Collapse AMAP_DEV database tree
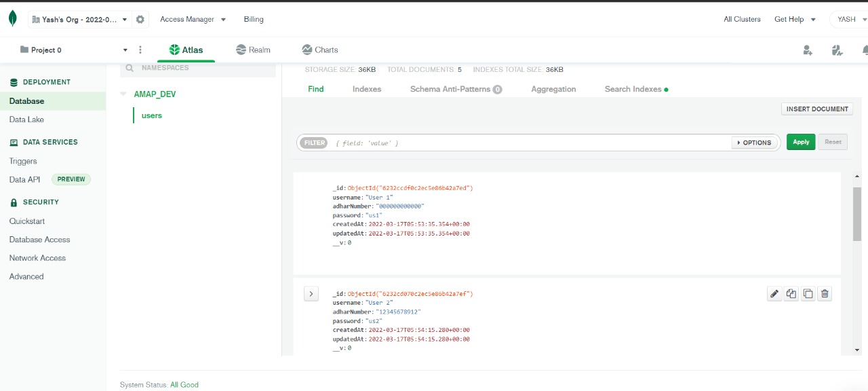 (123, 94)
